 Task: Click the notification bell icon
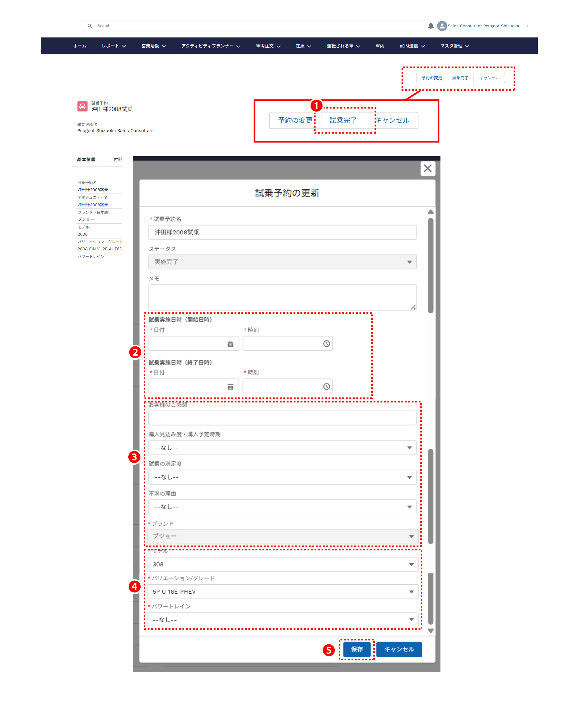[x=430, y=26]
